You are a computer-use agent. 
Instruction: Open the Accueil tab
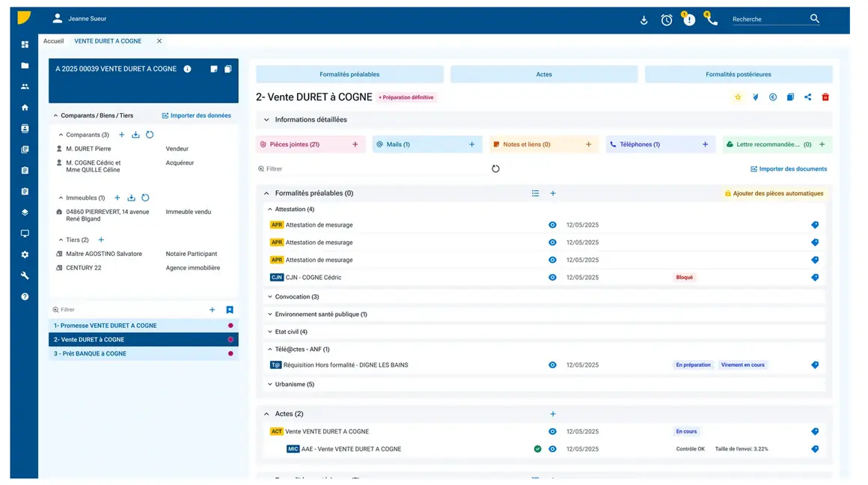53,41
